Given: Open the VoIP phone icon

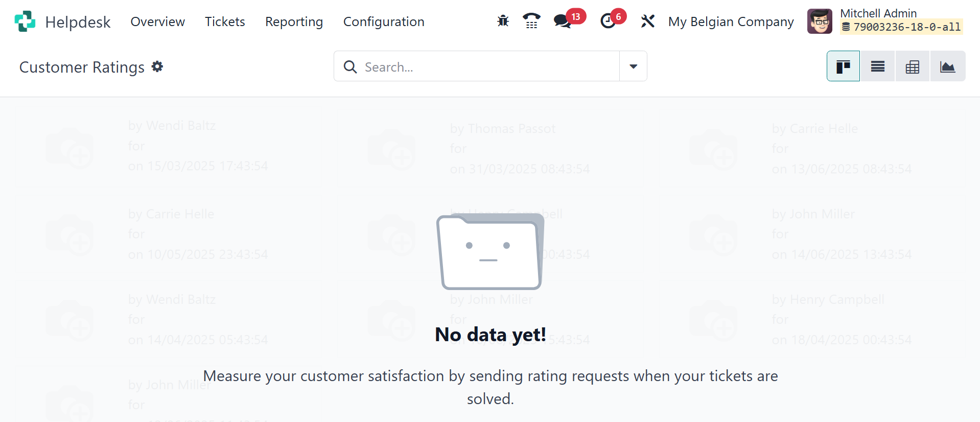Looking at the screenshot, I should 531,21.
